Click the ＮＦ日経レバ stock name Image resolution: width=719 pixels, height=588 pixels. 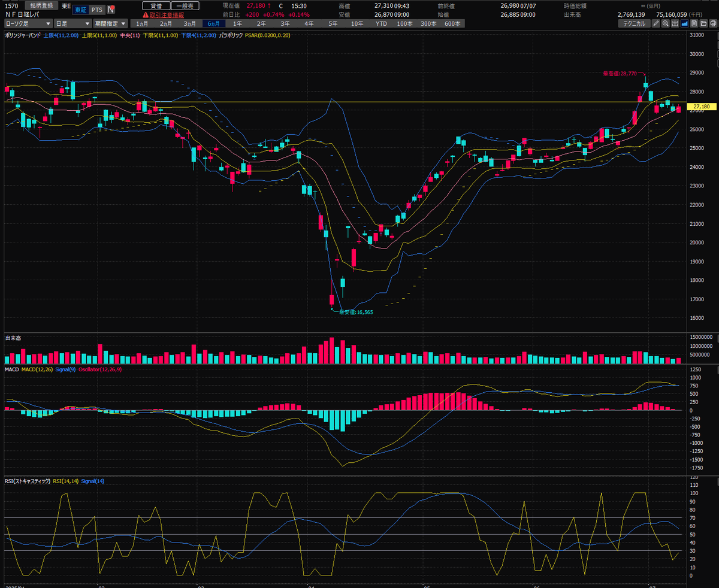22,14
